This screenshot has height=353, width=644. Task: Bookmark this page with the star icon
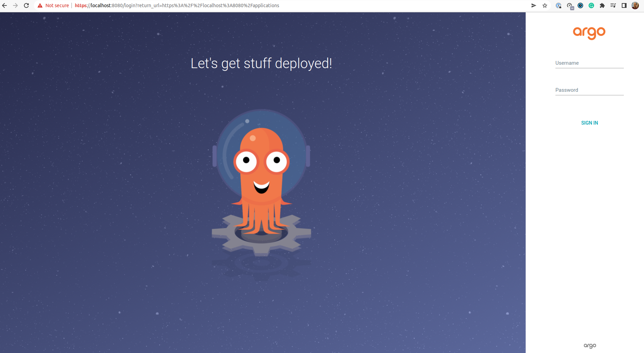coord(545,5)
